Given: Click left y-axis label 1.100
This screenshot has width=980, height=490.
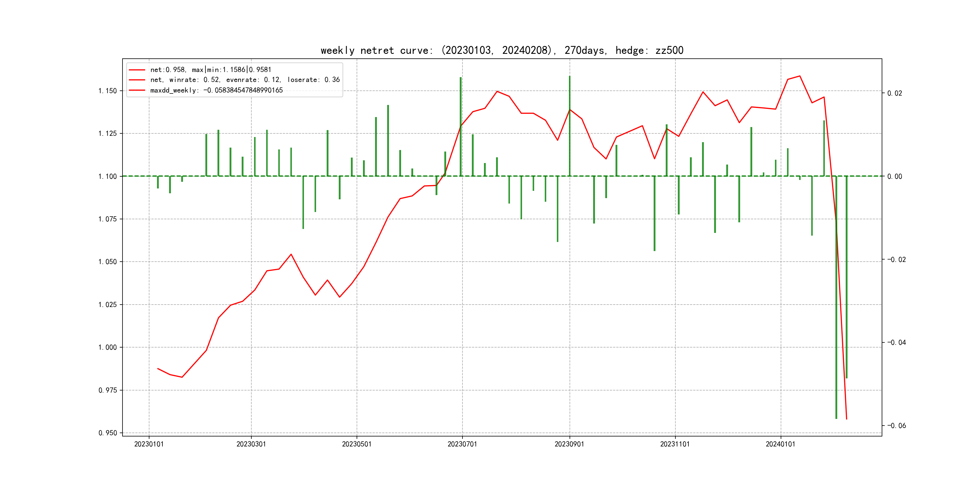Looking at the screenshot, I should 108,177.
